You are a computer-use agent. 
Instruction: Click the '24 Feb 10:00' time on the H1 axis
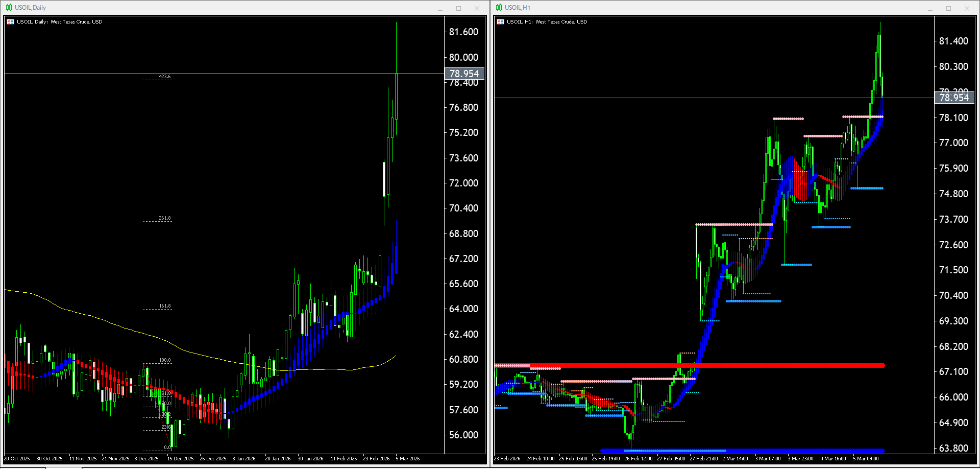tap(541, 459)
